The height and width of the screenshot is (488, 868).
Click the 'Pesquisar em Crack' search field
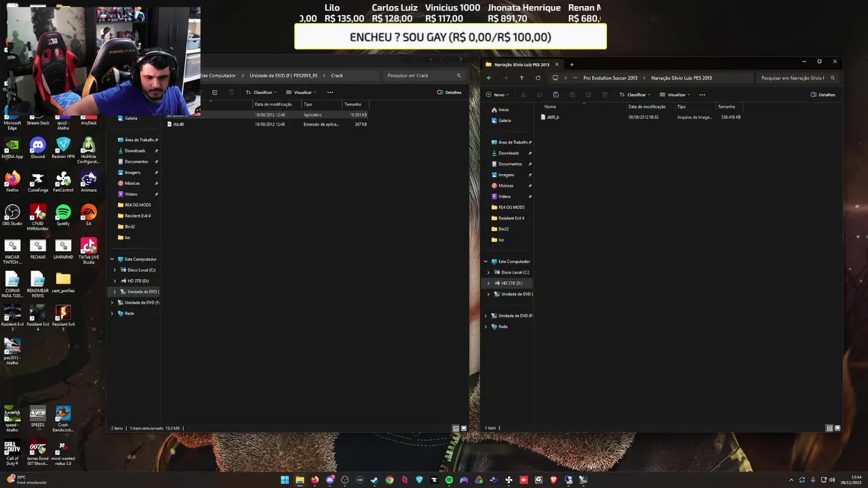pyautogui.click(x=425, y=75)
